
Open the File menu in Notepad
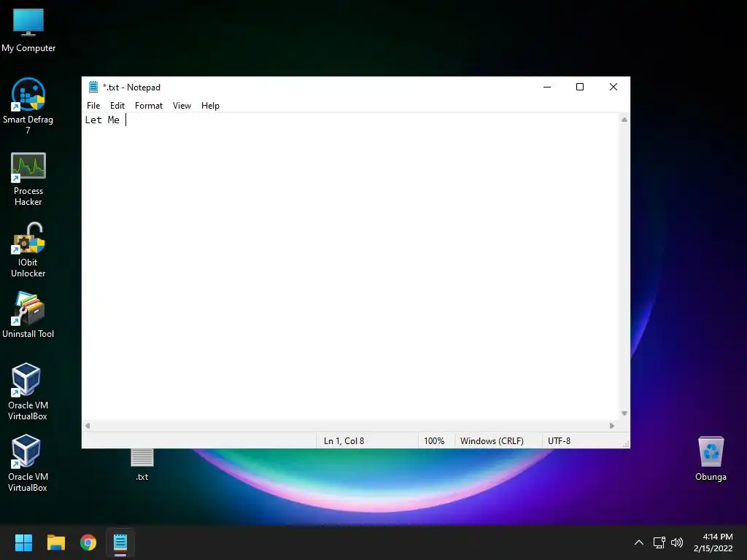pyautogui.click(x=93, y=106)
